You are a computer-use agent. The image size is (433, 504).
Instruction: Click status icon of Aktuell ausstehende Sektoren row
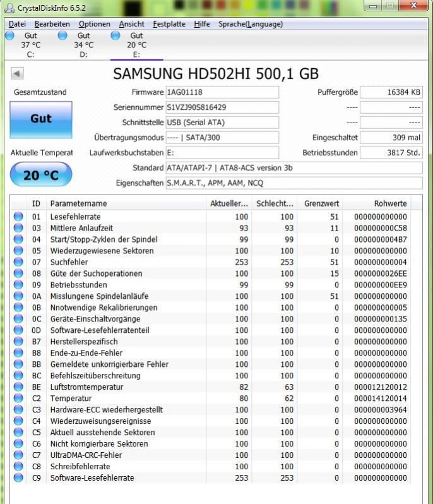18,432
